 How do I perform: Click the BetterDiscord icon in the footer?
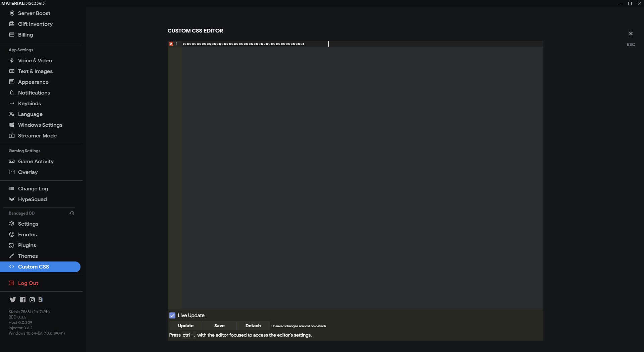coord(41,300)
